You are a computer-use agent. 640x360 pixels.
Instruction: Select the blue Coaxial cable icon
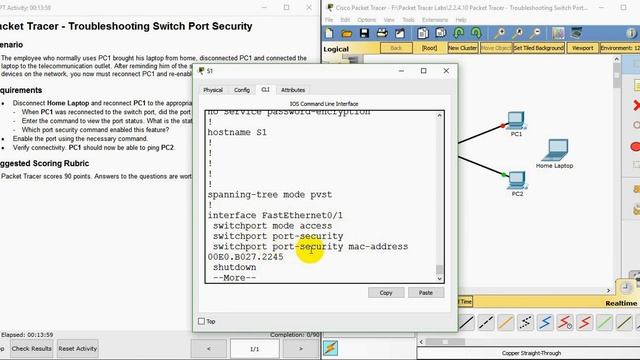point(545,323)
